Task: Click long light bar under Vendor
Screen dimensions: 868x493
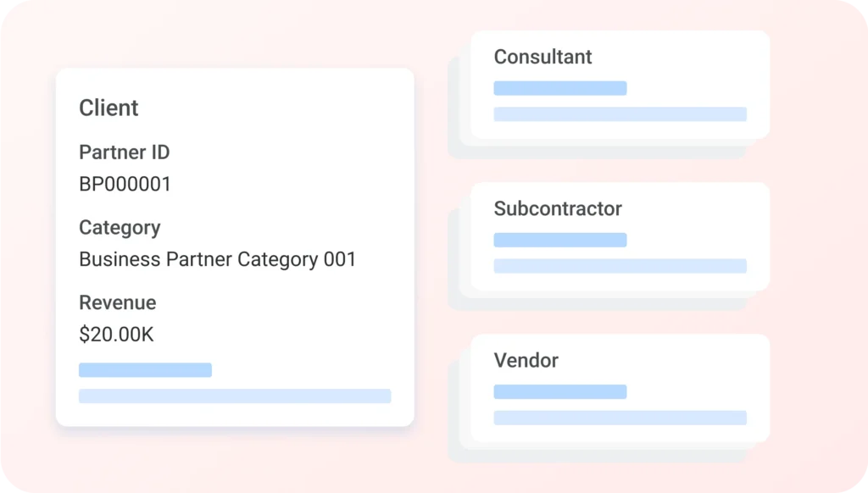Action: (x=620, y=418)
